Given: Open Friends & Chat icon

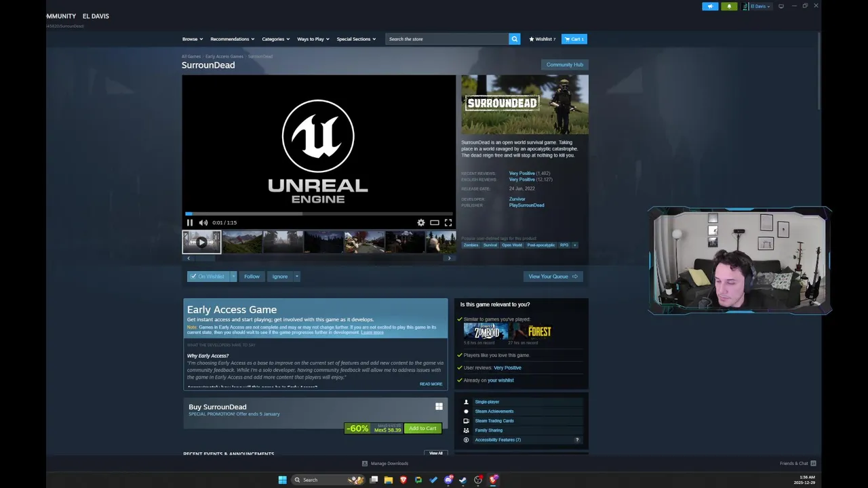Looking at the screenshot, I should [x=813, y=464].
